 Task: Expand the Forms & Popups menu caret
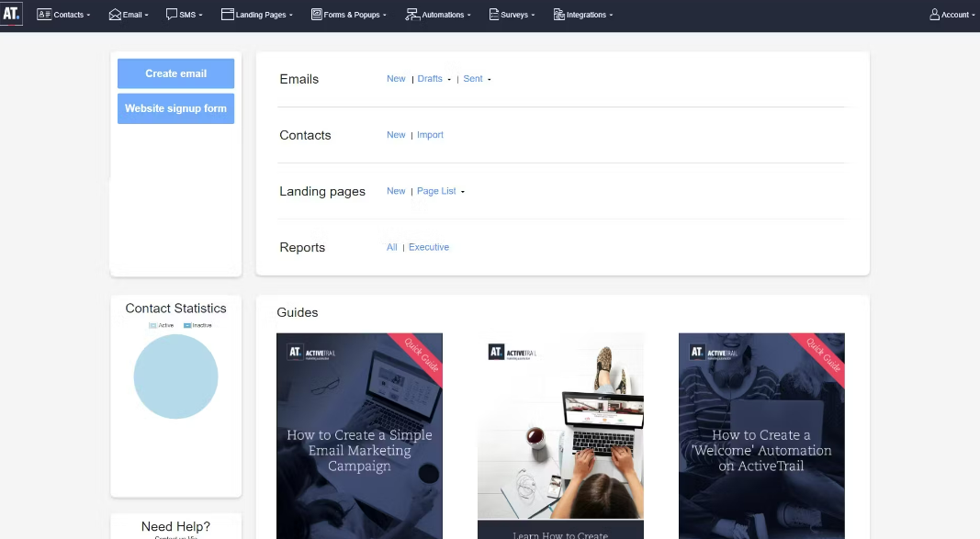coord(385,15)
